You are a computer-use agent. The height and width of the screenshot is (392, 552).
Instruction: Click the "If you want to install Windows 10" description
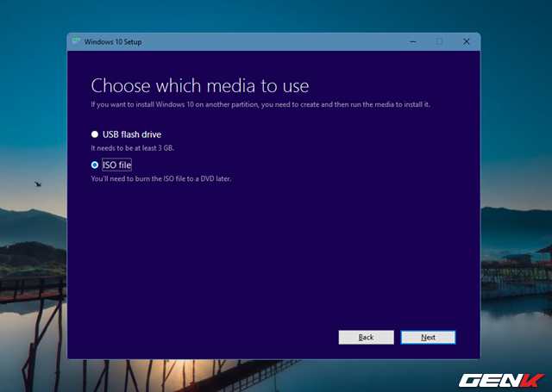click(x=260, y=104)
